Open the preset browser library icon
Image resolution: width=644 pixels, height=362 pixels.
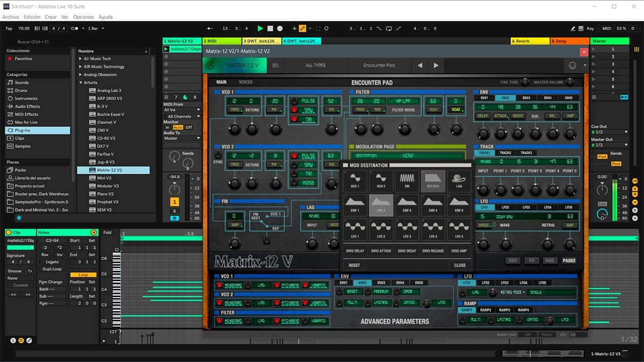point(276,65)
